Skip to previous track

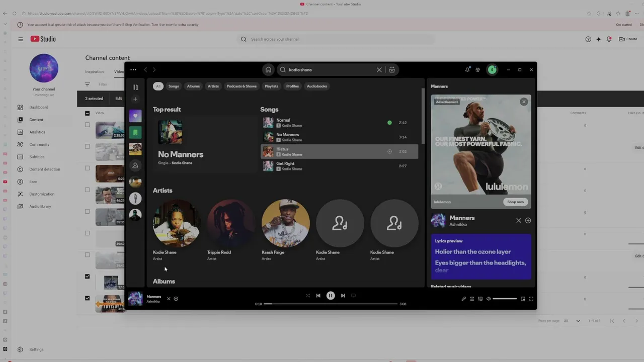point(318,296)
